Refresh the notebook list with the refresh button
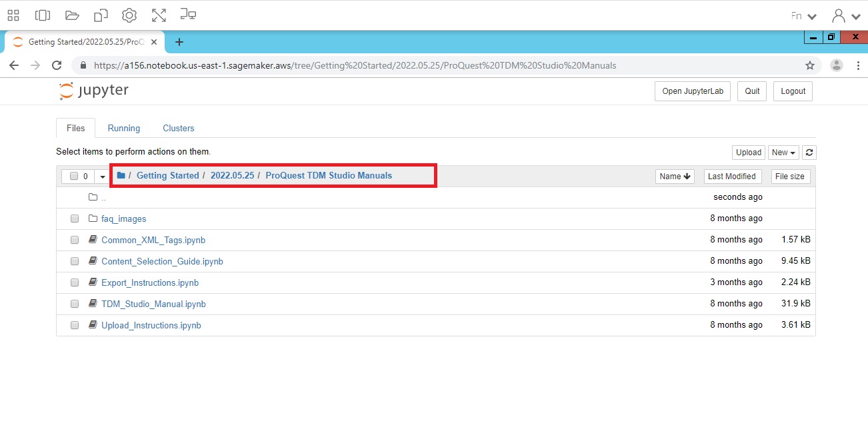The height and width of the screenshot is (421, 868). [x=809, y=153]
